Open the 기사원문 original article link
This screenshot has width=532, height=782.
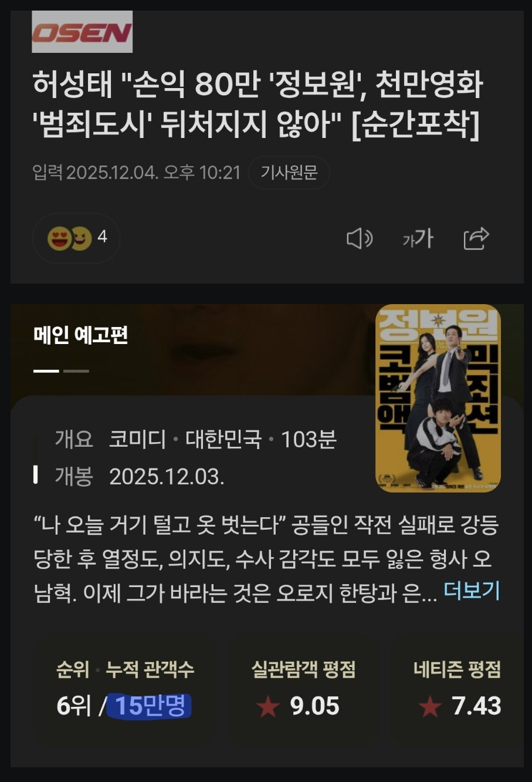tap(289, 173)
